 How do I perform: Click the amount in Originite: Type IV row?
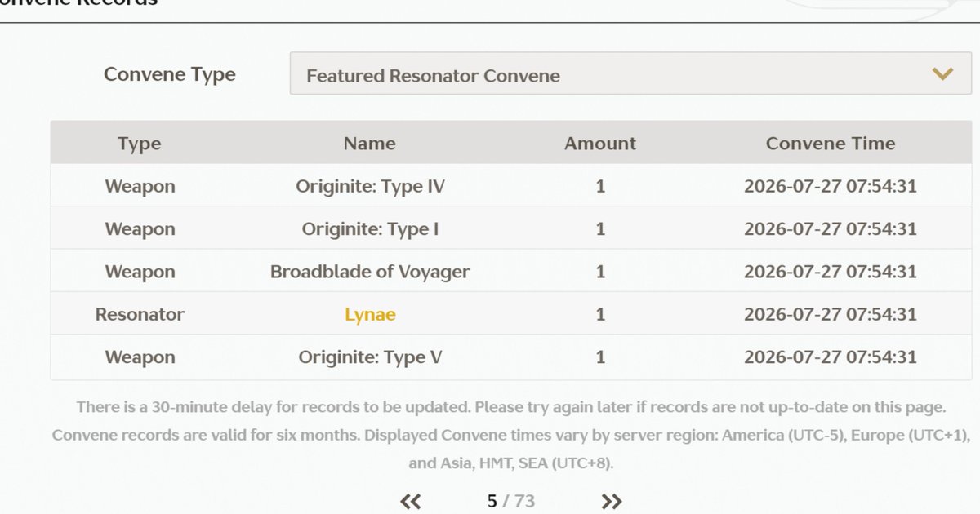pyautogui.click(x=600, y=187)
